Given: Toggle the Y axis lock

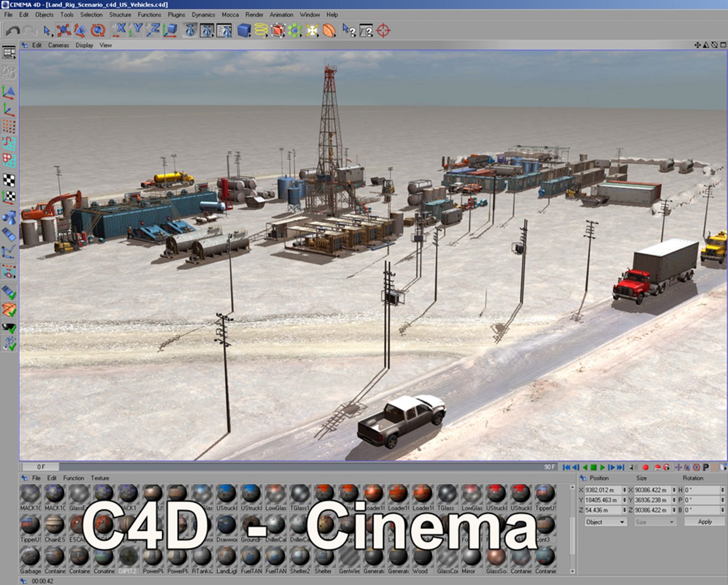Looking at the screenshot, I should 136,31.
